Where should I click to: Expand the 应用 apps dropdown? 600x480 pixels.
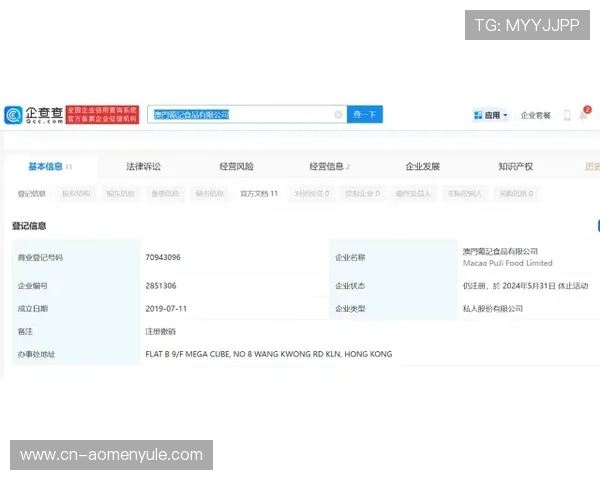point(491,115)
